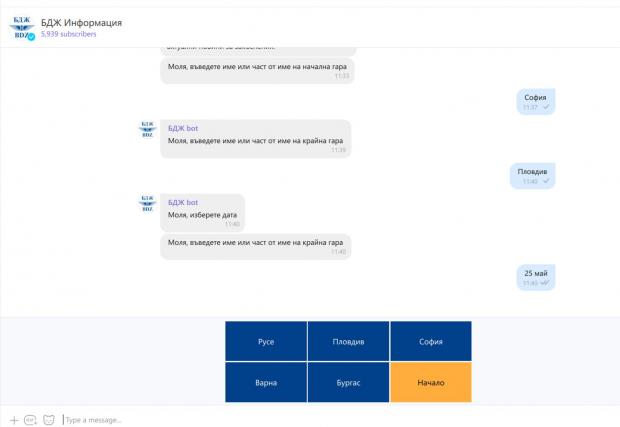Choose the Варна keyboard button
620x427 pixels.
pos(266,383)
